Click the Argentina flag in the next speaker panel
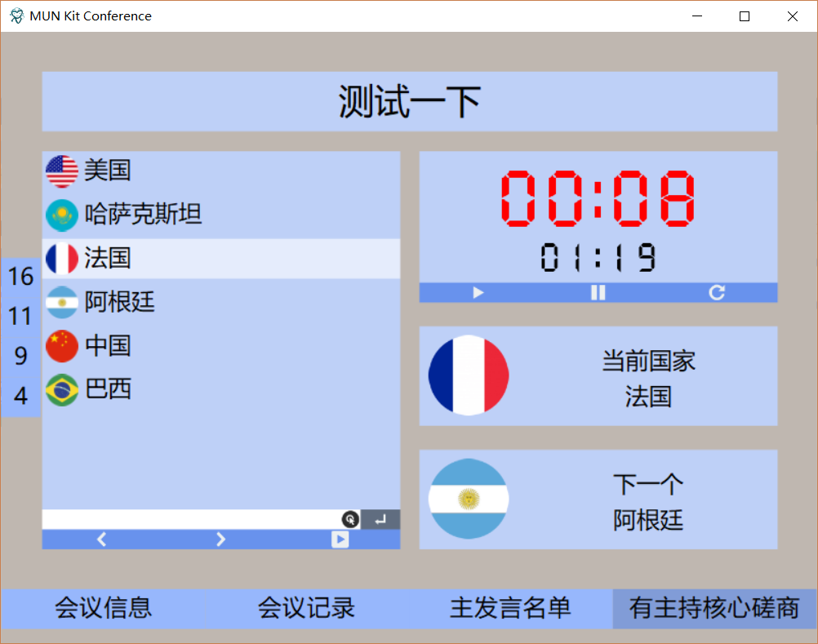 [469, 500]
